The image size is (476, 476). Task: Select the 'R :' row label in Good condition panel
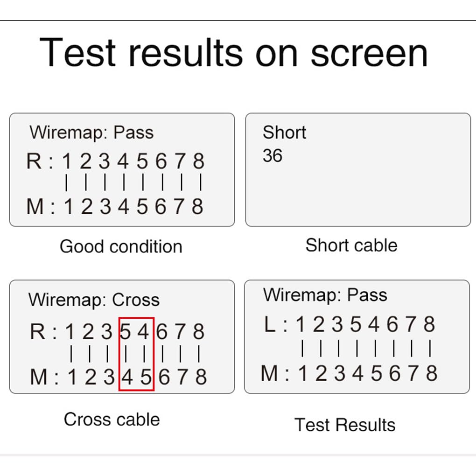40,161
